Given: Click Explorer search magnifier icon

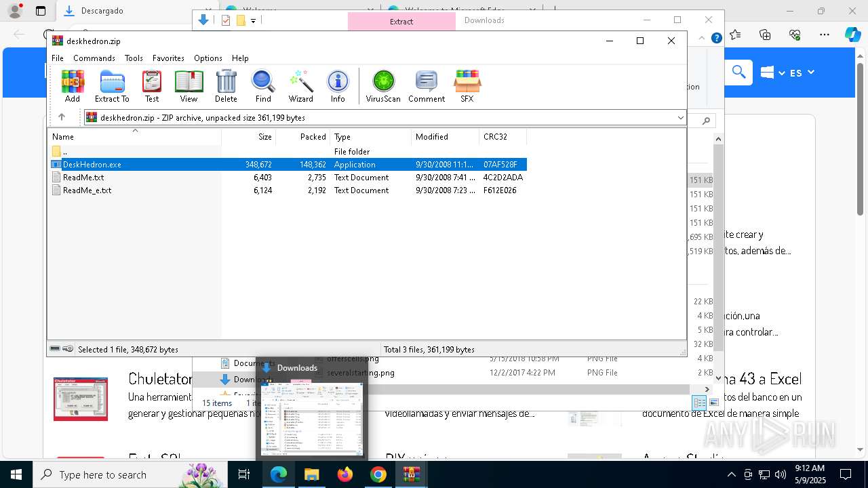Looking at the screenshot, I should tap(706, 121).
